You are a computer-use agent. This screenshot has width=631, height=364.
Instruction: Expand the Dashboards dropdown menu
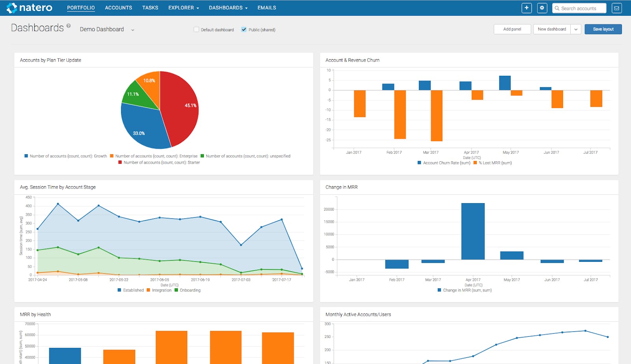click(x=228, y=8)
